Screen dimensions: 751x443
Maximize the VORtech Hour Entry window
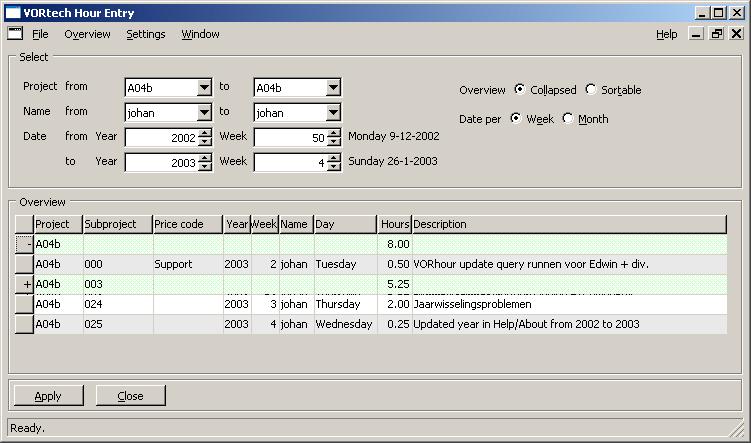point(718,13)
